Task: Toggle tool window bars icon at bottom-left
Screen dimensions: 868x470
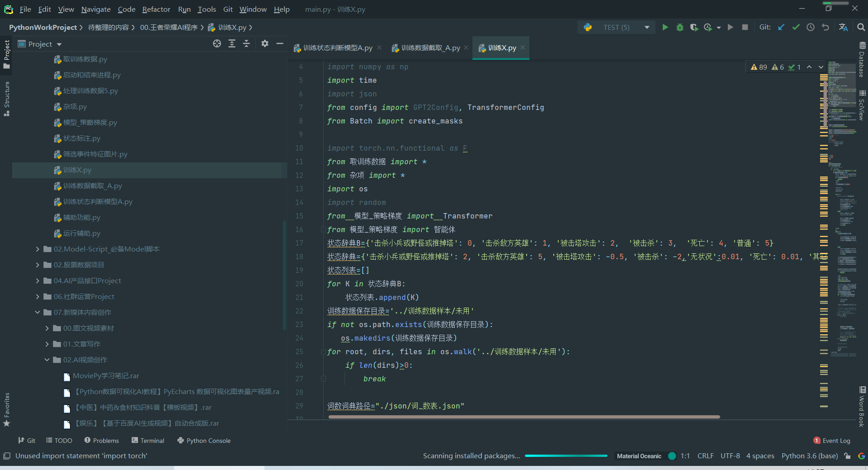Action: (x=7, y=456)
